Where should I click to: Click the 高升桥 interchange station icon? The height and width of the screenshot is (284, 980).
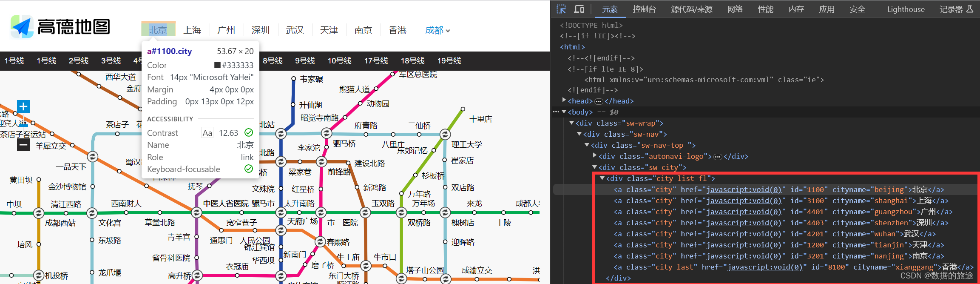[197, 275]
